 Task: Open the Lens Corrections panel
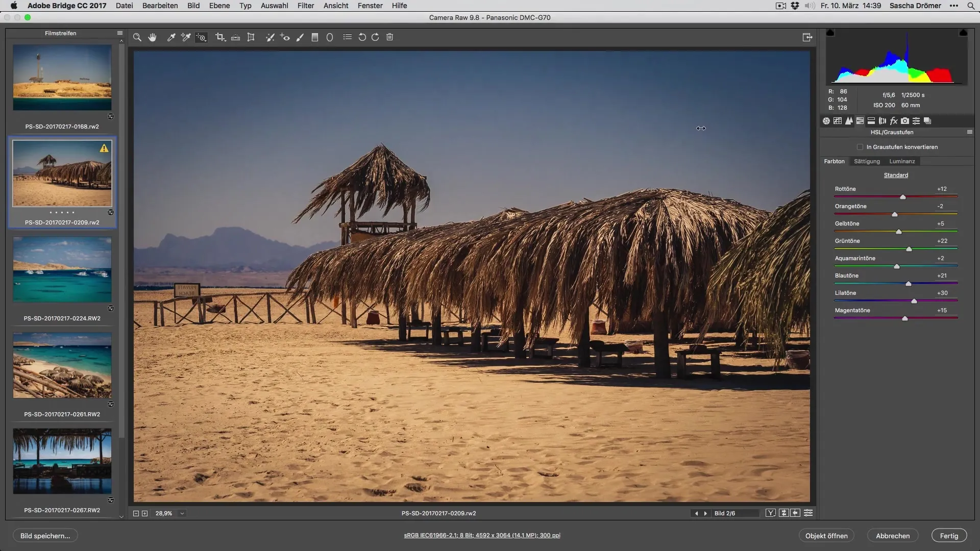tap(883, 121)
